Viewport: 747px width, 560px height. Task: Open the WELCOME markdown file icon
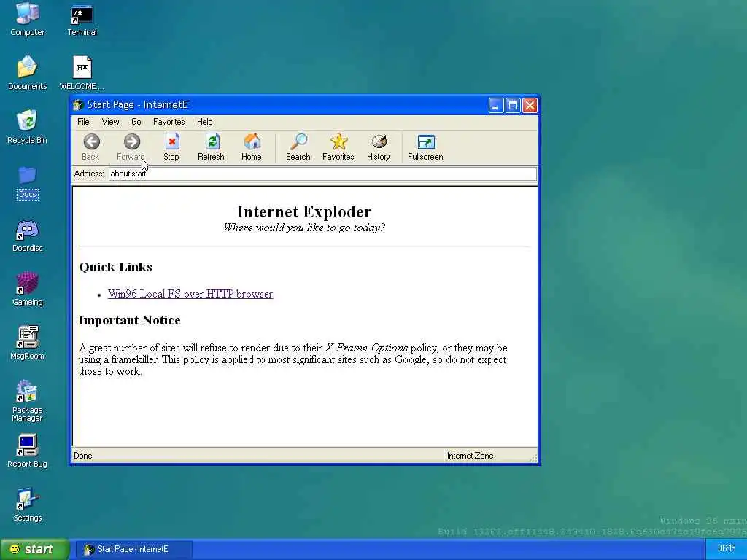82,68
